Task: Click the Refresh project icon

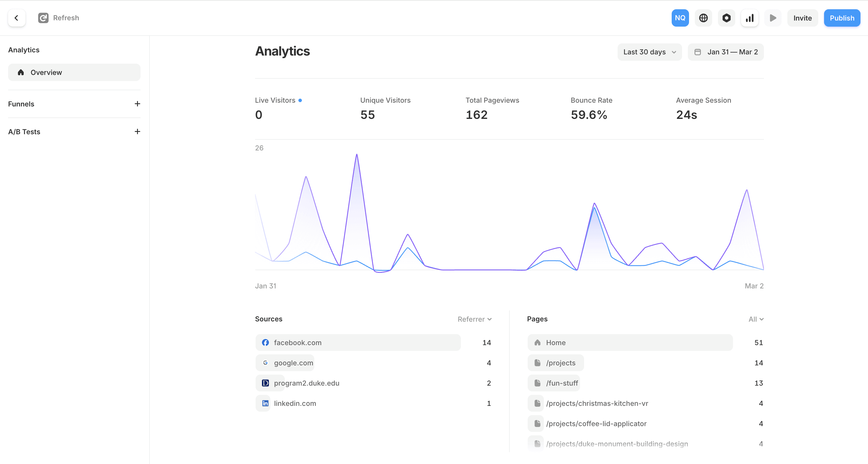Action: [x=43, y=18]
